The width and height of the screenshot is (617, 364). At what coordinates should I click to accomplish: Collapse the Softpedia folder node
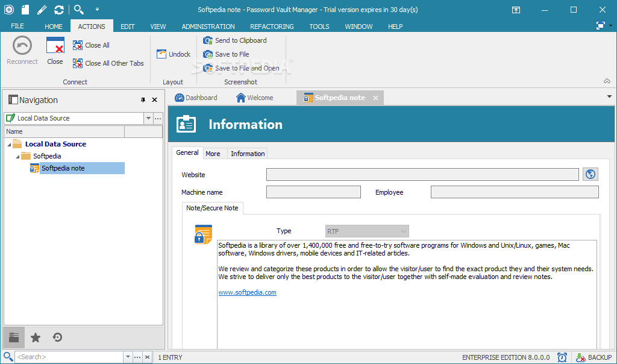[x=17, y=157]
